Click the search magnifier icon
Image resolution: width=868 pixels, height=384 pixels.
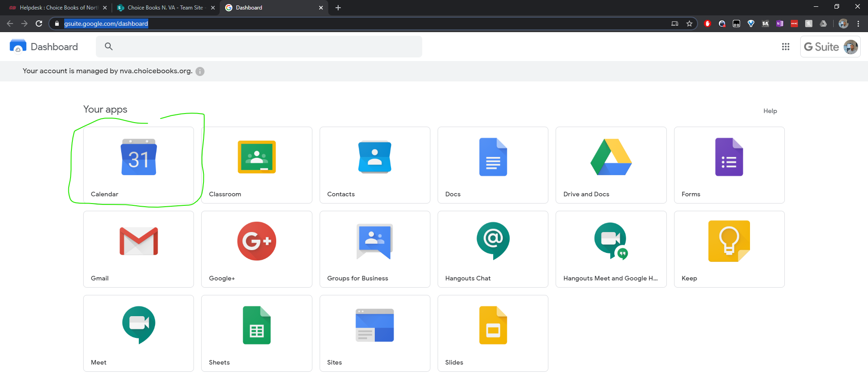[108, 46]
